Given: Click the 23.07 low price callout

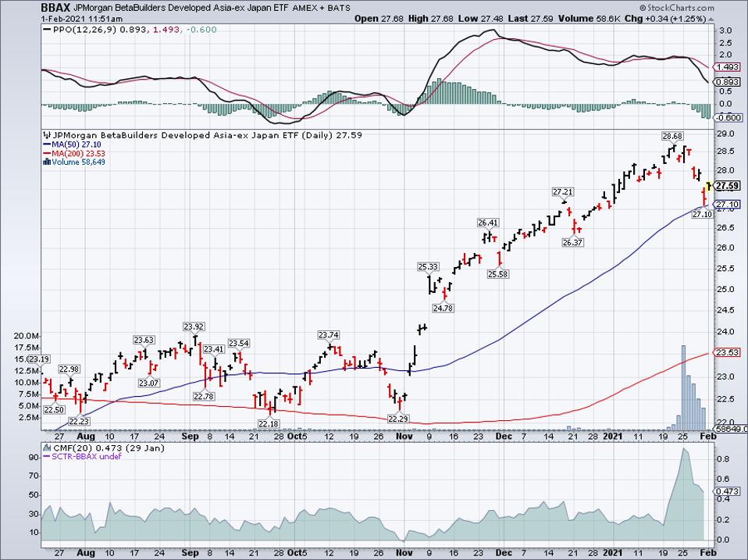Looking at the screenshot, I should pos(149,383).
